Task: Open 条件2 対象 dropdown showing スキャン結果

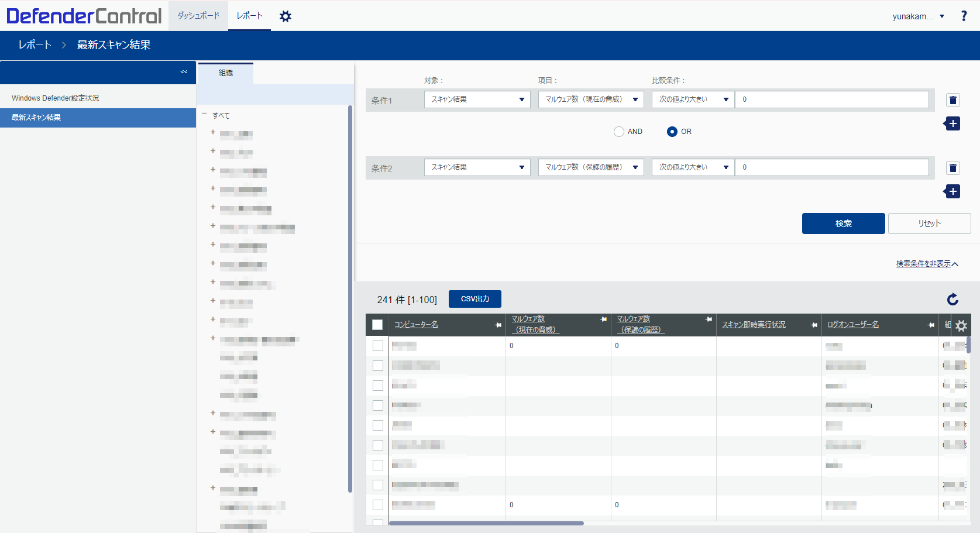Action: [477, 167]
